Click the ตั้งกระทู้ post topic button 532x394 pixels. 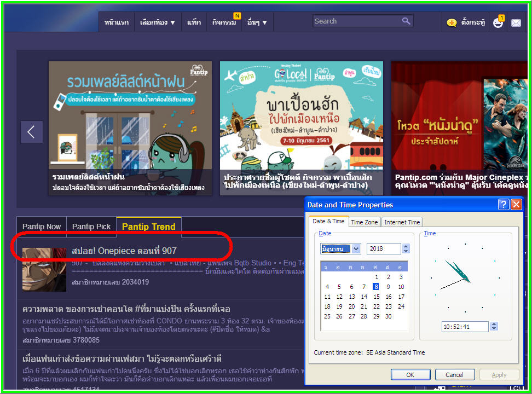473,22
